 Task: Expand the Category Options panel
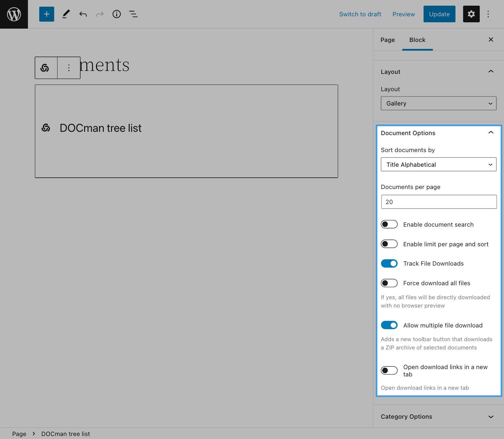coord(438,417)
